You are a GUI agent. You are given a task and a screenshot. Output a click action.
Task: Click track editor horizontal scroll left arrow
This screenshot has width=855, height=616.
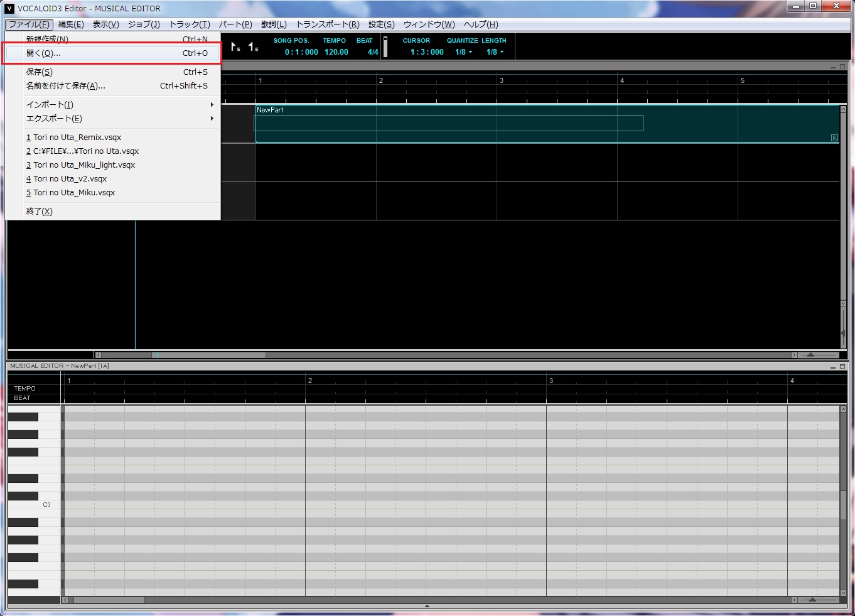98,355
